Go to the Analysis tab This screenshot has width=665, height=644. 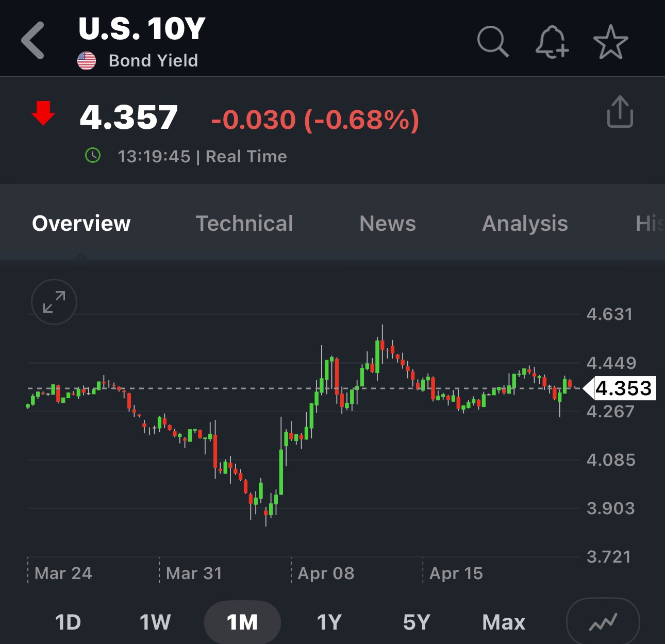(x=525, y=224)
